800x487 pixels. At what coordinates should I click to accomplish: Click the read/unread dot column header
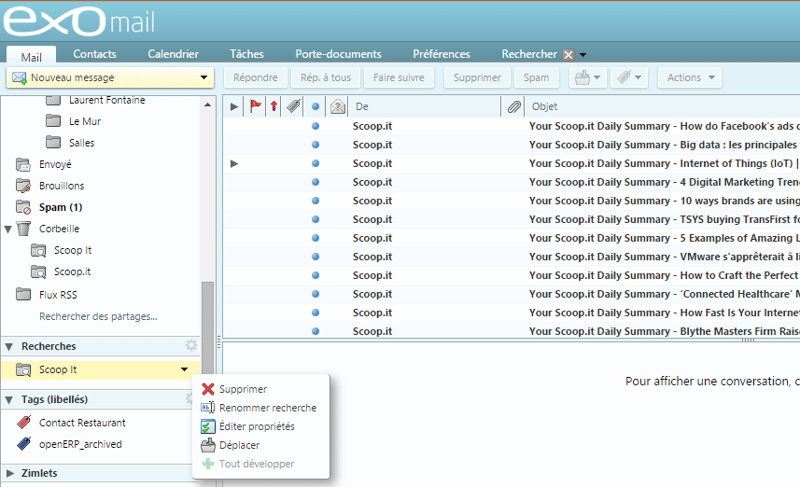click(x=315, y=107)
